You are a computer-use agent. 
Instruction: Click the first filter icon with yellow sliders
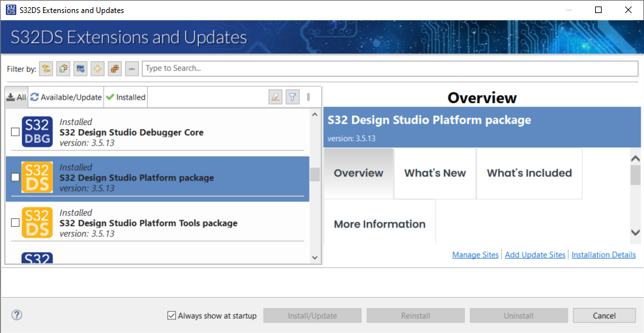(x=46, y=69)
